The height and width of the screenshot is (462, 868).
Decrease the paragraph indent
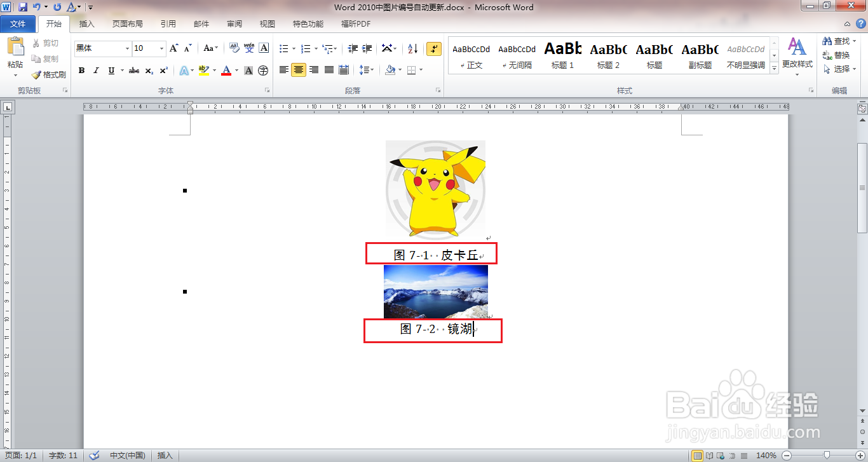point(353,48)
